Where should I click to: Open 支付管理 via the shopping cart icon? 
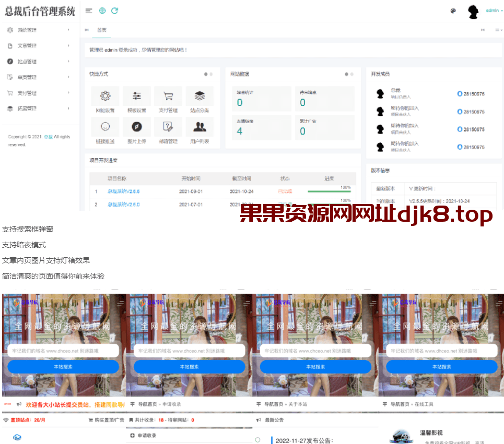point(168,96)
